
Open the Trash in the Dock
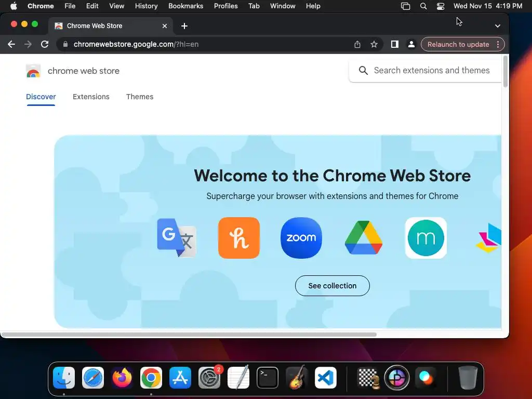(468, 378)
